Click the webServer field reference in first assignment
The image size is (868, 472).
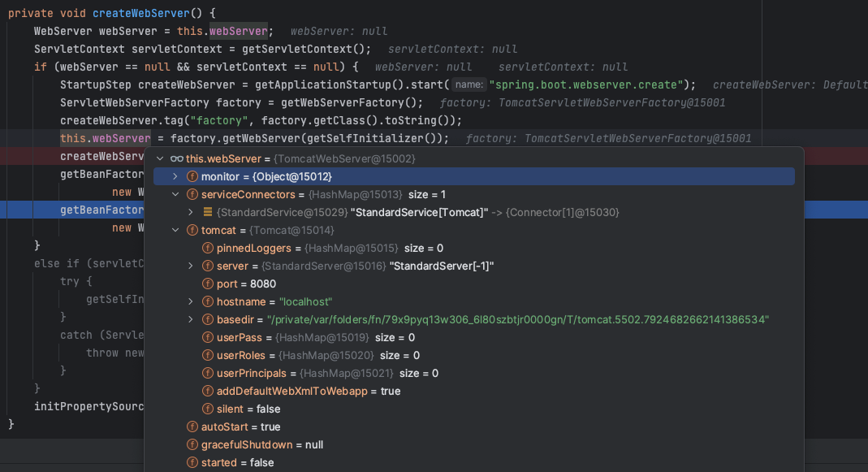pos(239,31)
